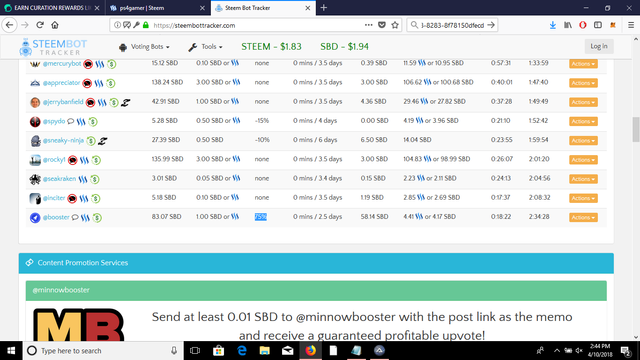
Task: Expand the Tools menu
Action: pyautogui.click(x=205, y=47)
